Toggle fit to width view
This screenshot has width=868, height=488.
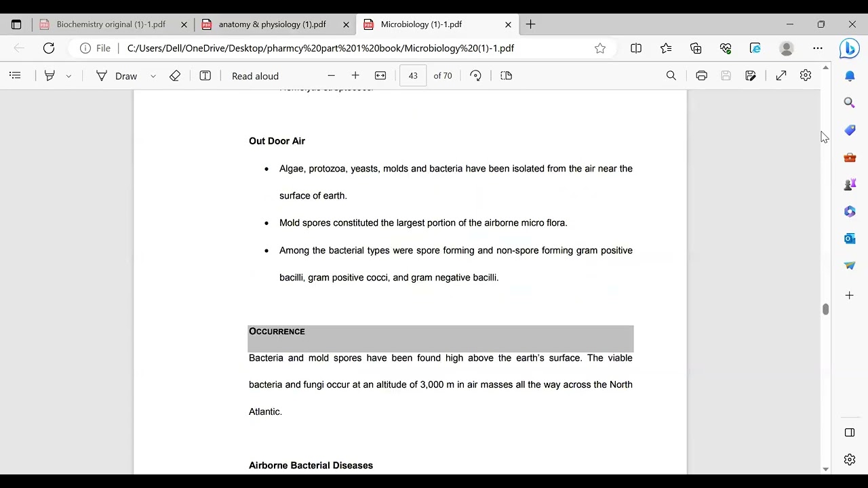[380, 76]
